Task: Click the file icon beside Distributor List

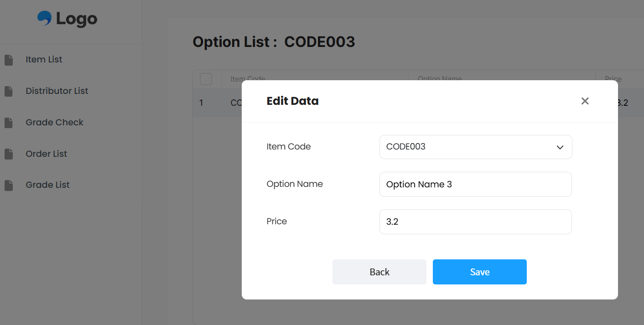Action: [x=9, y=91]
